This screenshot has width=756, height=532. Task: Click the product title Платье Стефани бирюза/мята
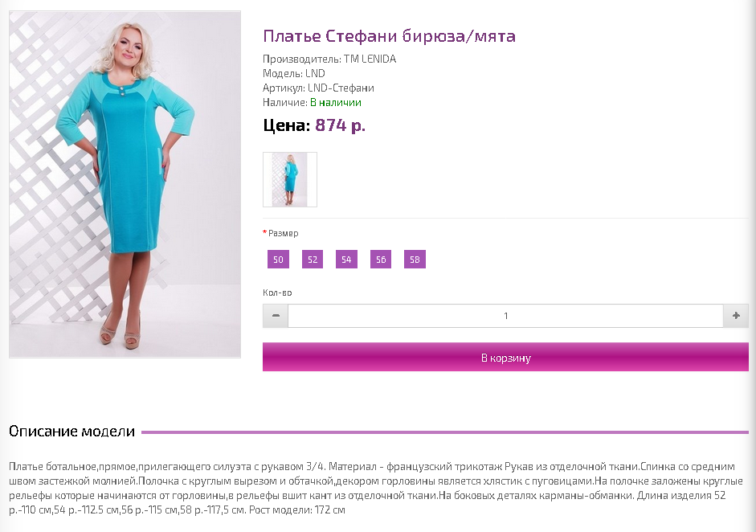click(389, 36)
